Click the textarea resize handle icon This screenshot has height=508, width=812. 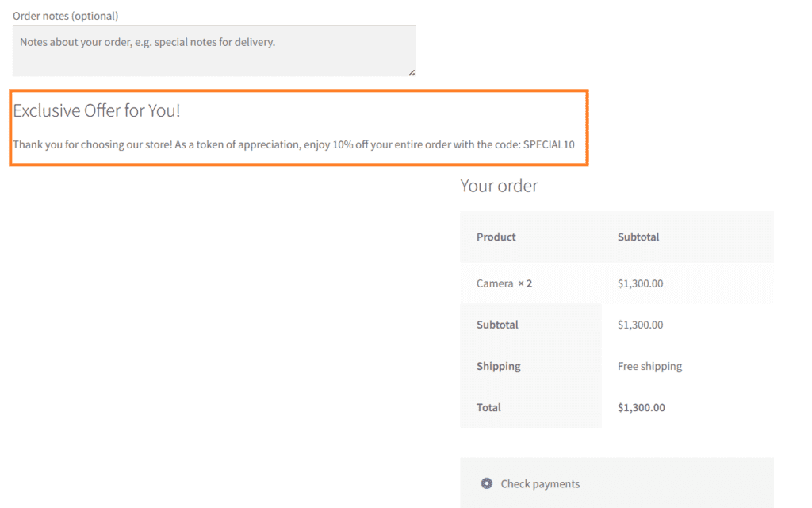click(412, 71)
